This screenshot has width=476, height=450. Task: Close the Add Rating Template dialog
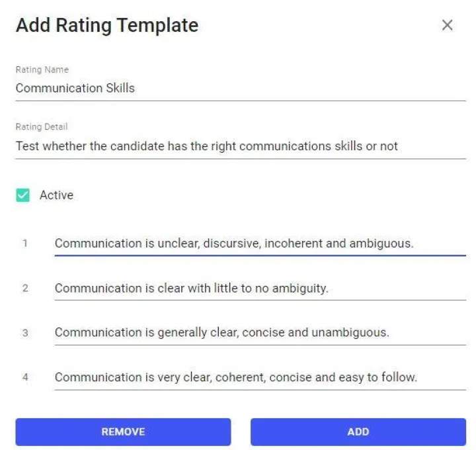point(447,25)
